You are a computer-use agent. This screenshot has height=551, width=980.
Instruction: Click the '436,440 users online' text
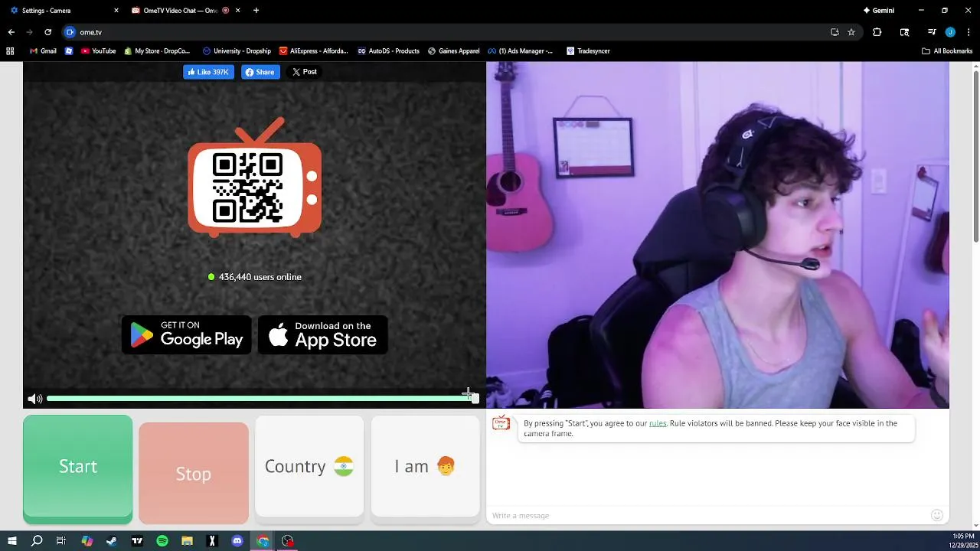[260, 277]
